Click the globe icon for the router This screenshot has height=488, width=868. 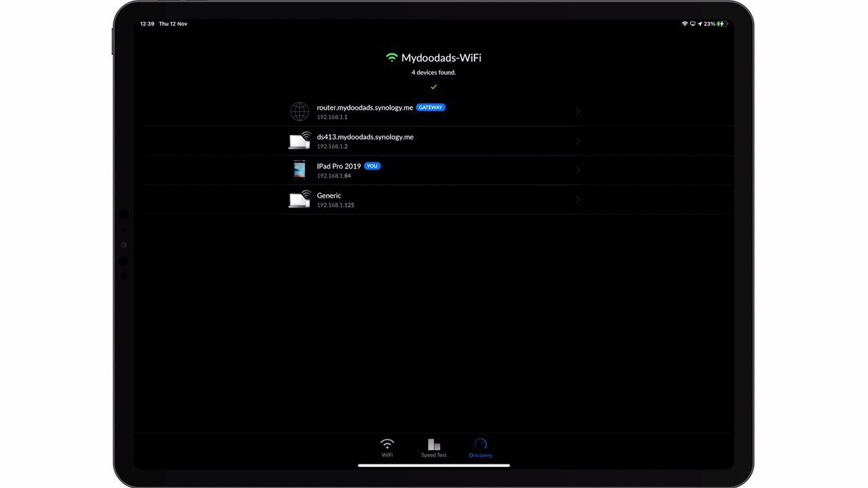(299, 112)
